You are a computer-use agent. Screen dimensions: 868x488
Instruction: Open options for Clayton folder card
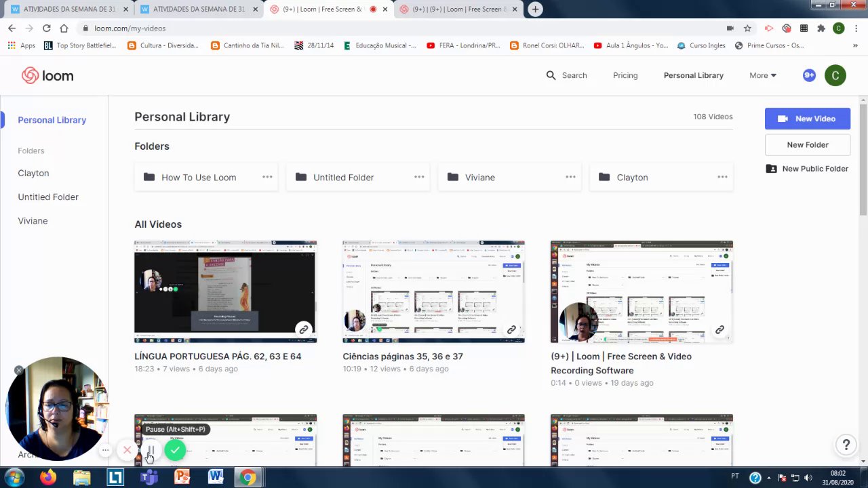point(722,177)
